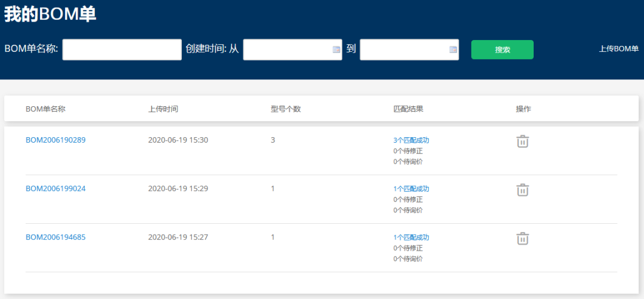Select the 型号个数 column header

coord(286,109)
